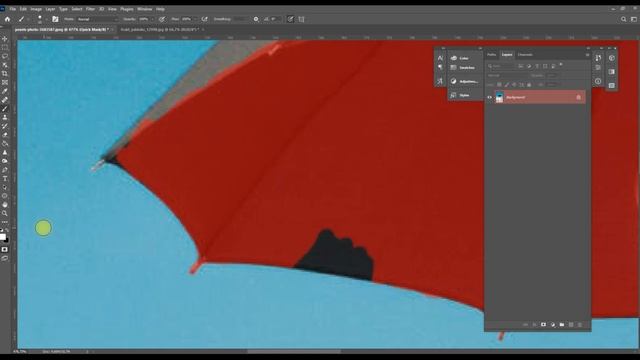The height and width of the screenshot is (360, 640).
Task: Select the Pen tool
Action: [x=5, y=170]
